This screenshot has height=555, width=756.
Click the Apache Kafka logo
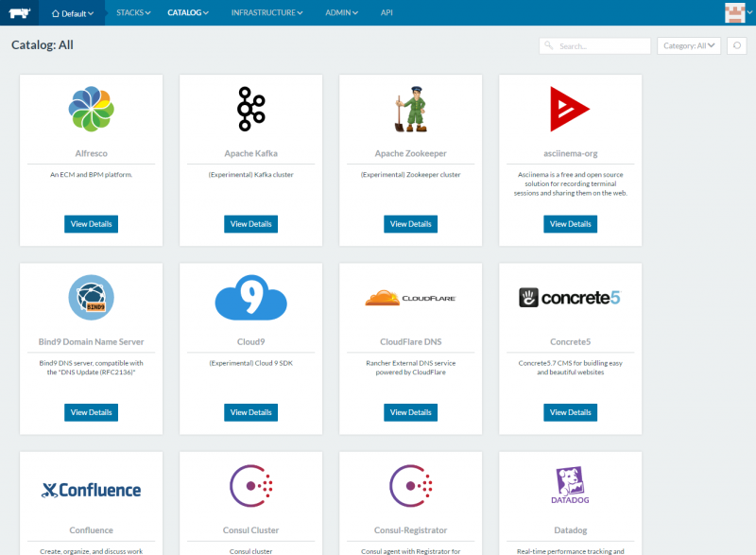250,109
